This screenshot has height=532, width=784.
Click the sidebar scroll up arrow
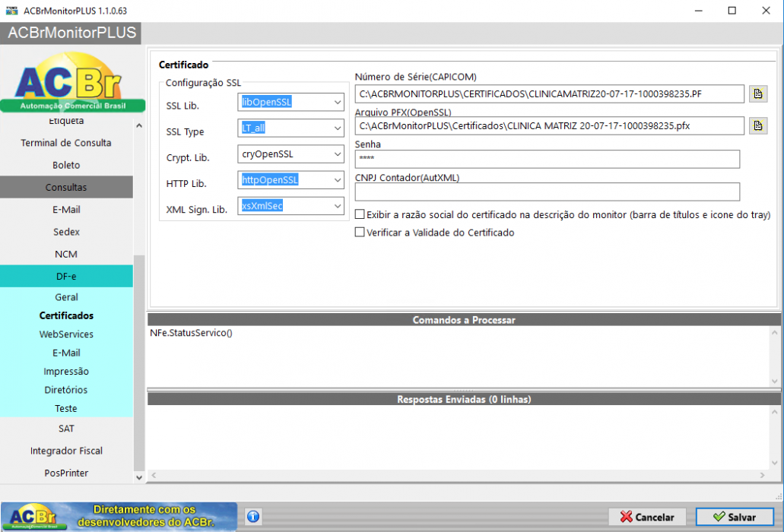[x=139, y=126]
